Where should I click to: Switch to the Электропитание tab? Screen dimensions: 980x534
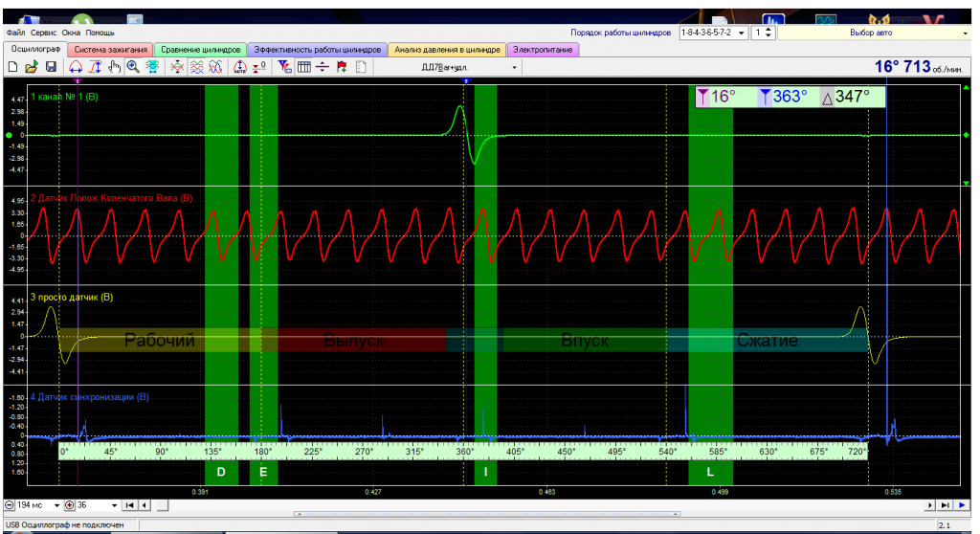(x=543, y=50)
